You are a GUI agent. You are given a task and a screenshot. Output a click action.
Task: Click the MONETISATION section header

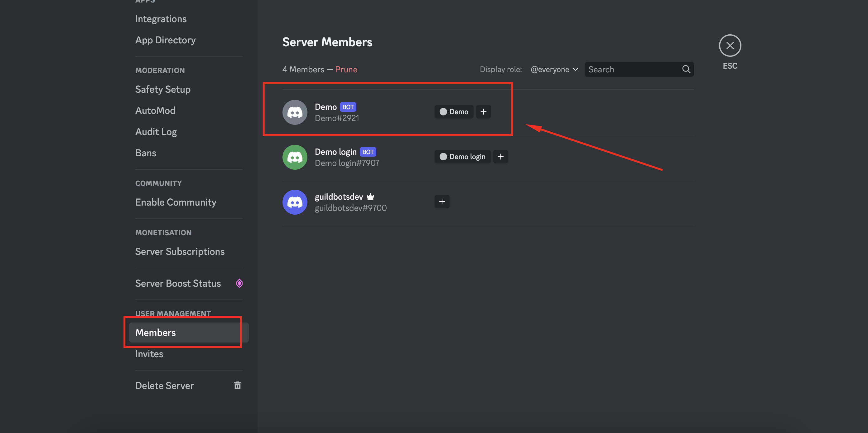pos(163,233)
